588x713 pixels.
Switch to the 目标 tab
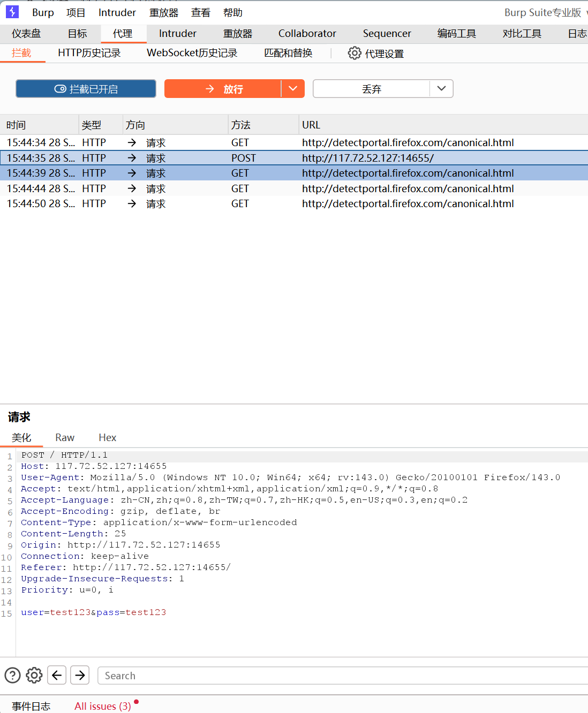point(77,33)
